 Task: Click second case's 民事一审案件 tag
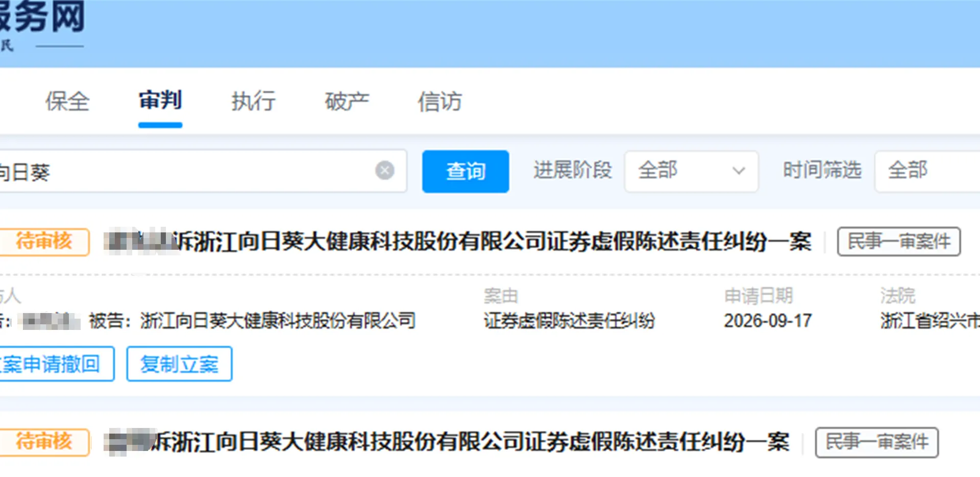[877, 442]
